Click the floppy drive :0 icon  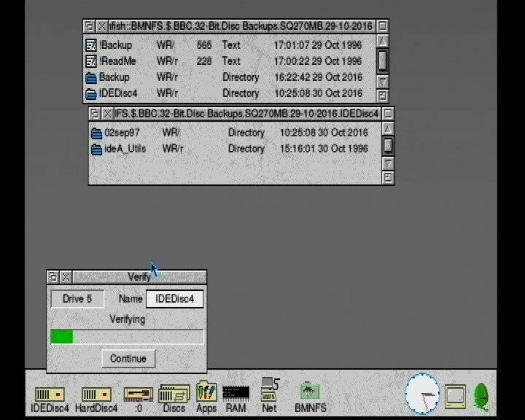138,394
